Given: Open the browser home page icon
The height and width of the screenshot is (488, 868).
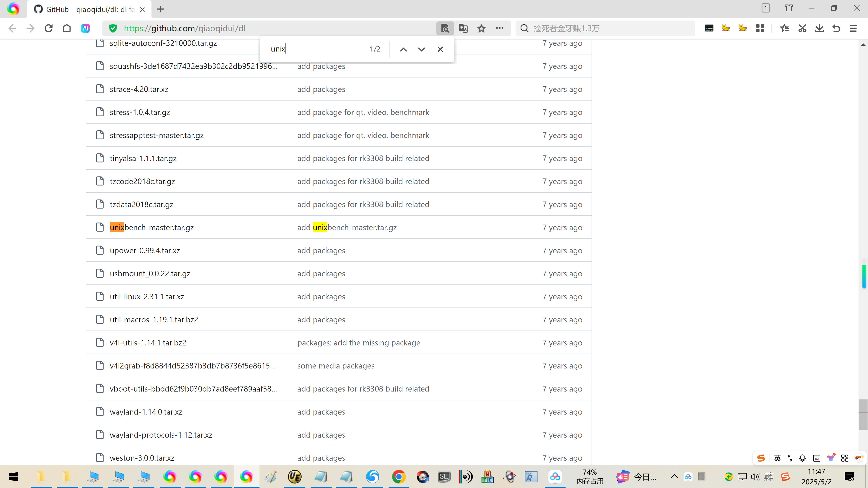Looking at the screenshot, I should tap(67, 28).
